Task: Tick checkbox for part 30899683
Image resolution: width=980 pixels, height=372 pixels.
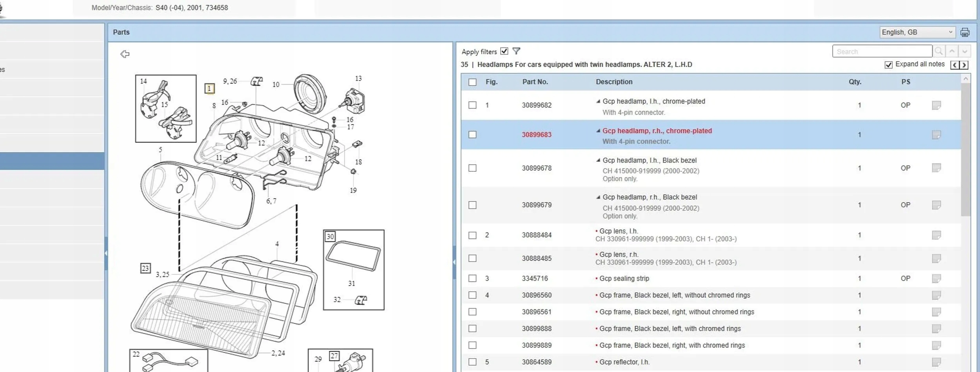Action: pos(472,134)
